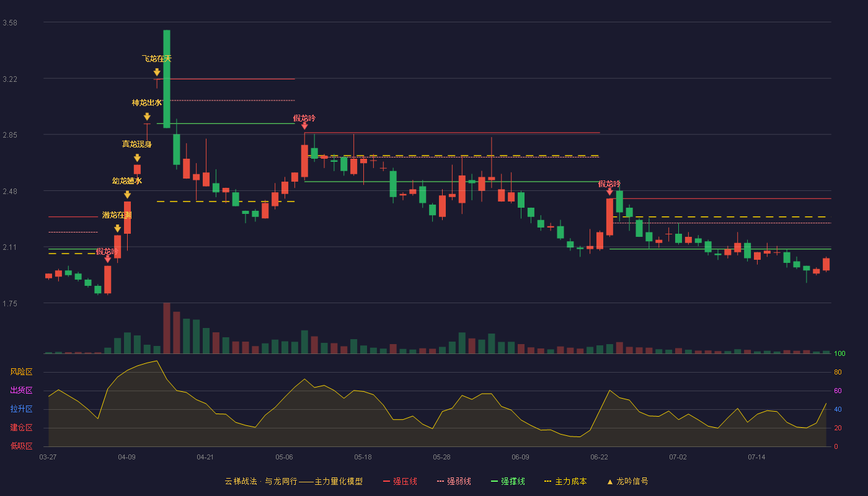Select the 神龙出水 signal label
This screenshot has height=496, width=868.
147,103
